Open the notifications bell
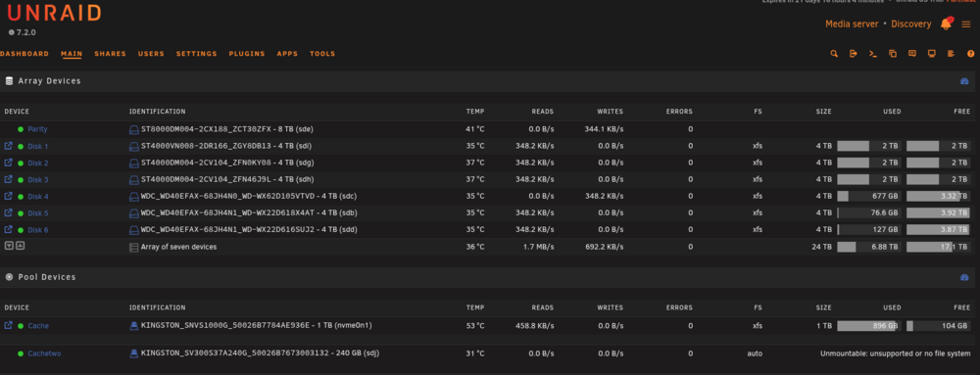 (946, 23)
